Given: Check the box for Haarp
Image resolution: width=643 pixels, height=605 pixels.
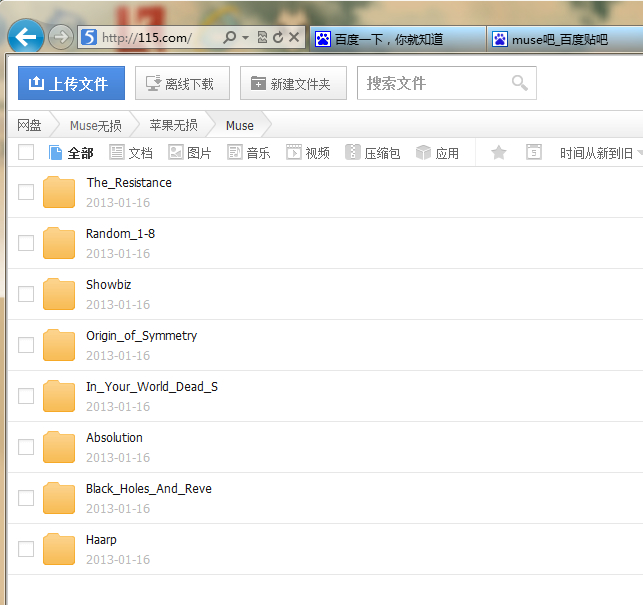Looking at the screenshot, I should pyautogui.click(x=26, y=549).
